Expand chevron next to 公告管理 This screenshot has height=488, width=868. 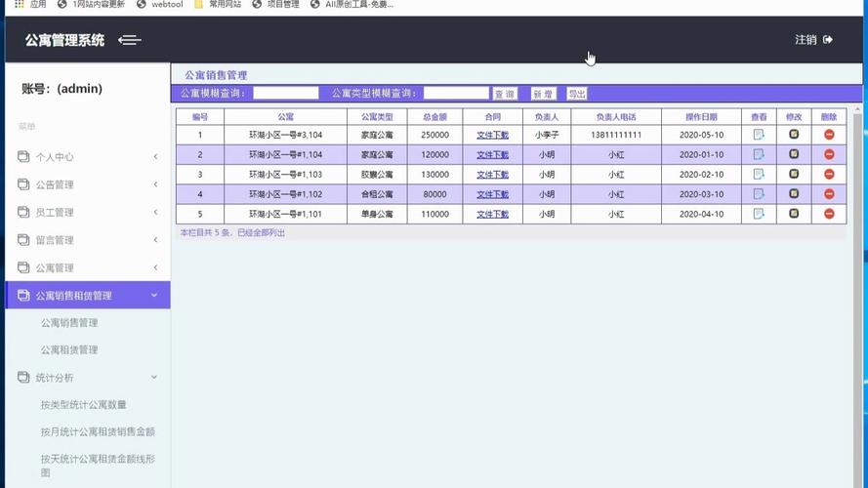pyautogui.click(x=155, y=184)
